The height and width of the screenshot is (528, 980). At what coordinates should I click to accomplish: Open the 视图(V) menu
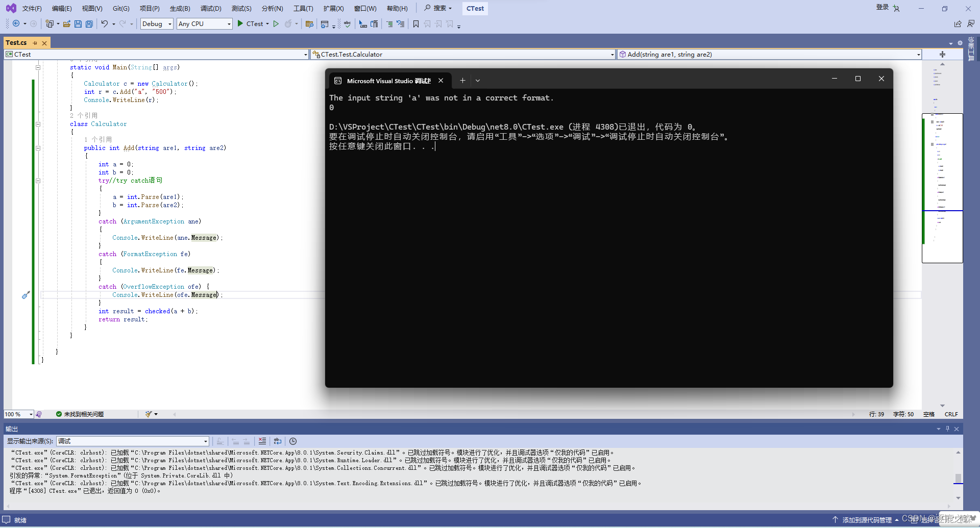pyautogui.click(x=92, y=8)
